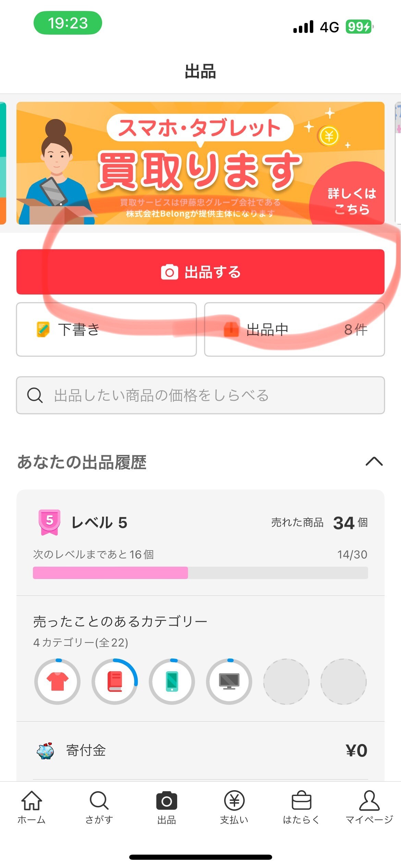The height and width of the screenshot is (868, 401).
Task: Select the red T-shirt fashion category icon
Action: (57, 681)
